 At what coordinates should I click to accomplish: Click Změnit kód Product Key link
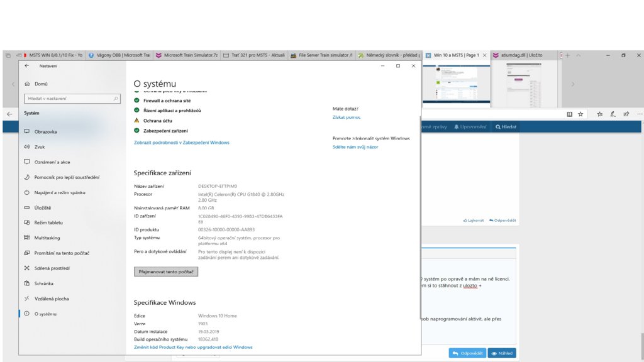click(193, 347)
